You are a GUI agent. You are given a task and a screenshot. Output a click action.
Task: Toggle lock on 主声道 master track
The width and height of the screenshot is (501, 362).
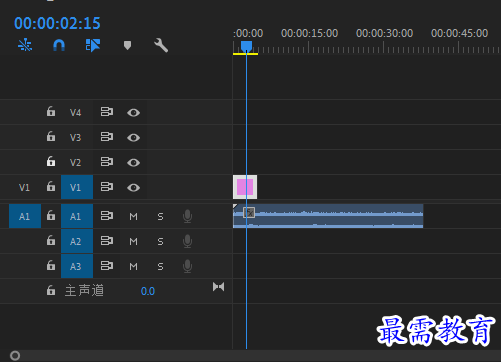[51, 290]
